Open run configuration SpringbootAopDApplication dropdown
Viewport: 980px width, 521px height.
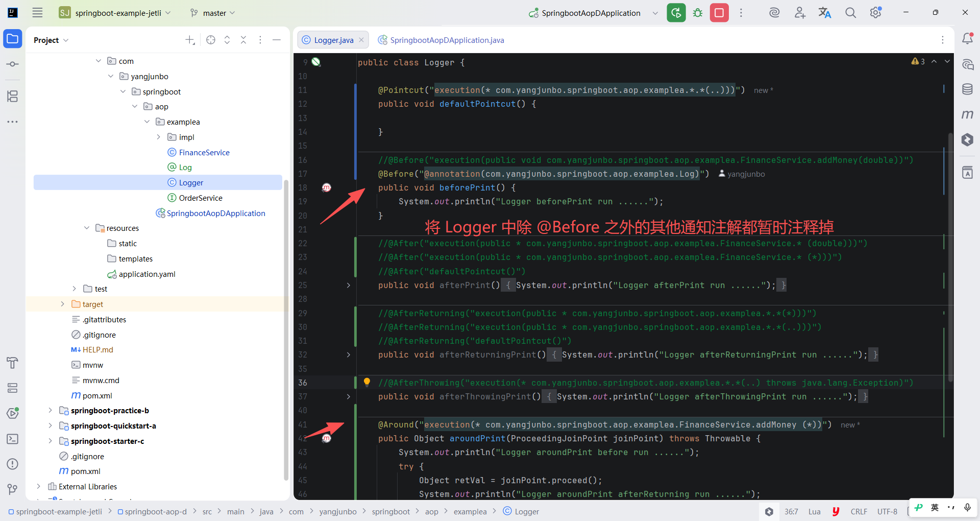(594, 13)
